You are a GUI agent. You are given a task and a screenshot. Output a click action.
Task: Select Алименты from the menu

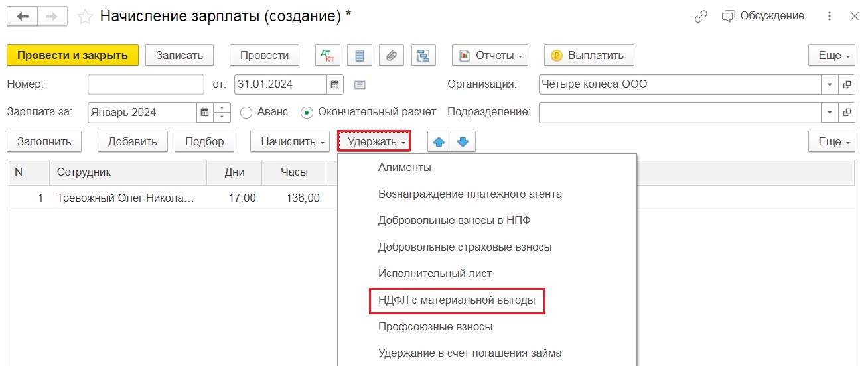point(405,168)
